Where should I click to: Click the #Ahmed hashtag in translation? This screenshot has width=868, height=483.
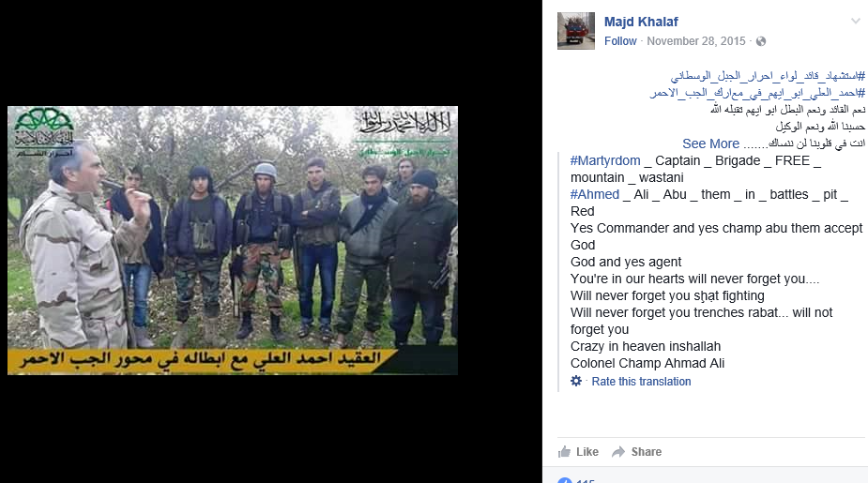(x=595, y=194)
